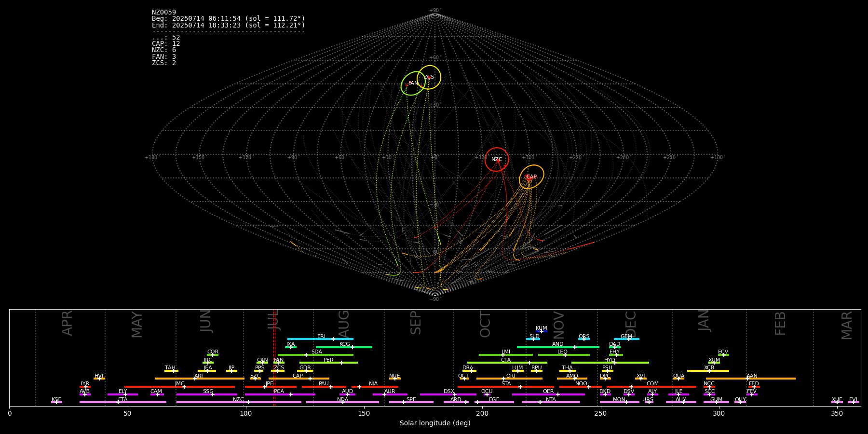The width and height of the screenshot is (868, 434).
Task: Select the red JMC shower bar
Action: tap(179, 386)
